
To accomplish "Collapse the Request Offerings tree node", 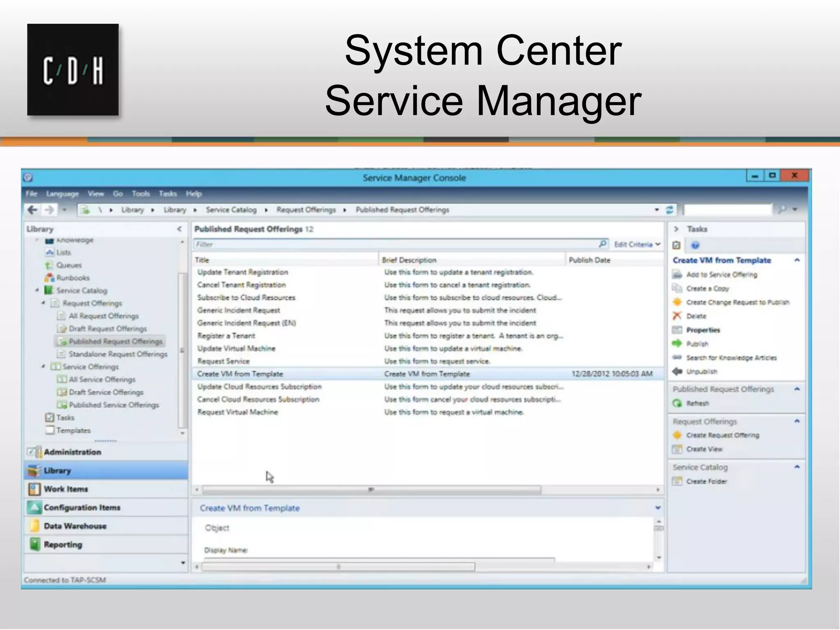I will pyautogui.click(x=43, y=303).
